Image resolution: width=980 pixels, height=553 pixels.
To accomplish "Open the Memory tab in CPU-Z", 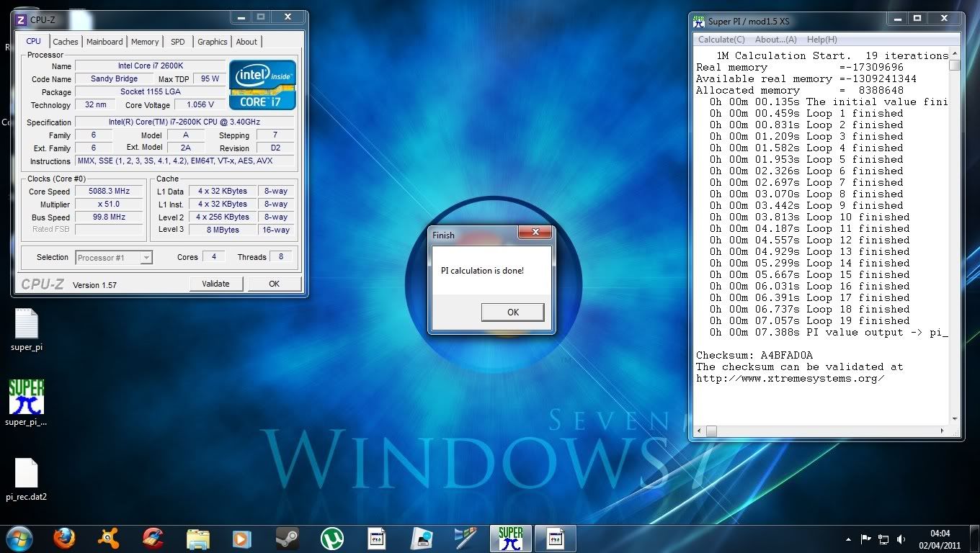I will [x=145, y=42].
